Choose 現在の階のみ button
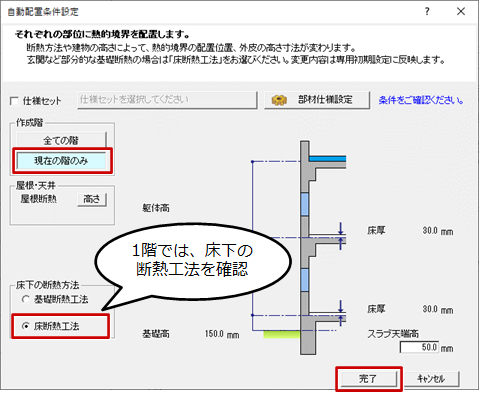This screenshot has height=394, width=479. click(61, 161)
